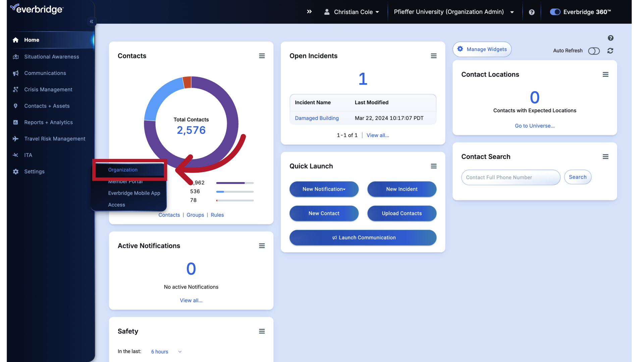Enable the Auto Refresh toggle

pyautogui.click(x=594, y=51)
